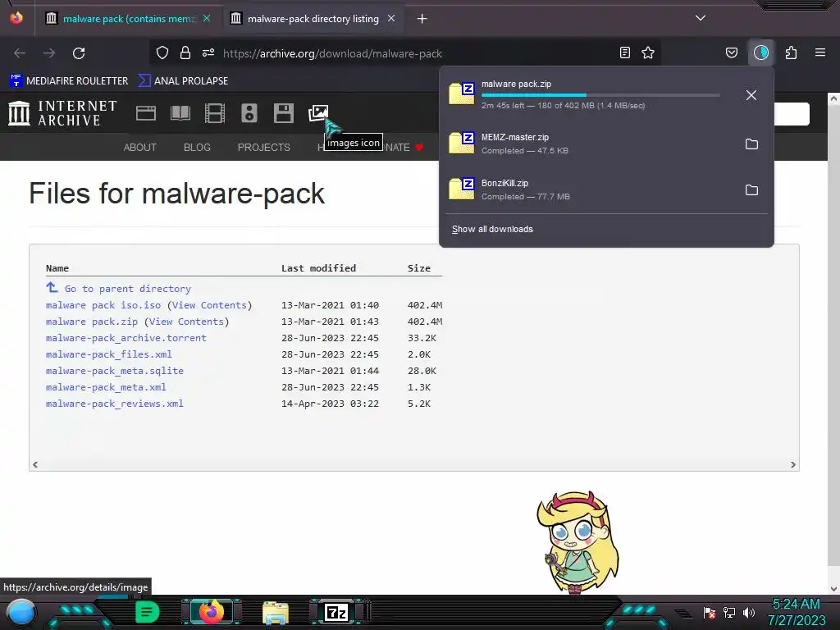840x630 pixels.
Task: Click the taskbar clock showing 5:24 AM
Action: 797,612
